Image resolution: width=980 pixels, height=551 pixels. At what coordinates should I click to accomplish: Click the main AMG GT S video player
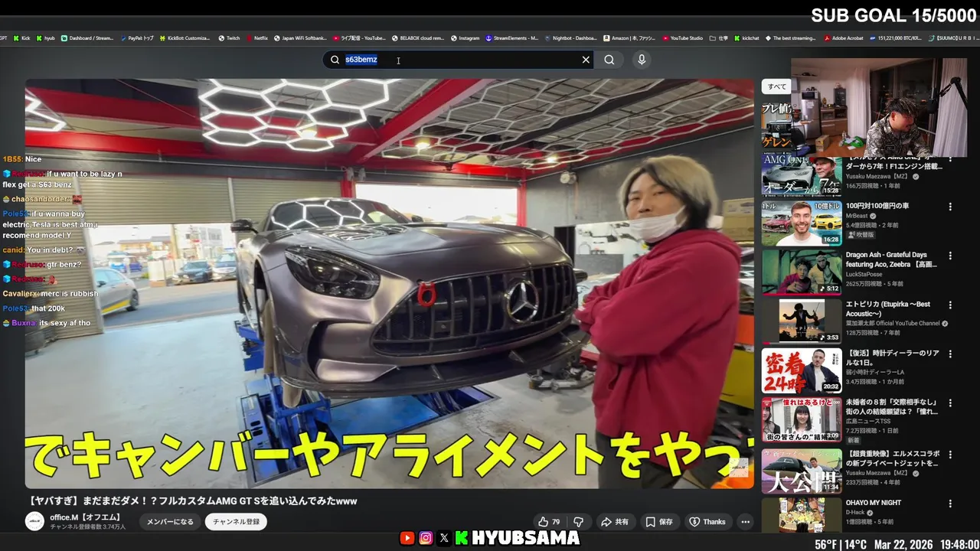pyautogui.click(x=389, y=284)
